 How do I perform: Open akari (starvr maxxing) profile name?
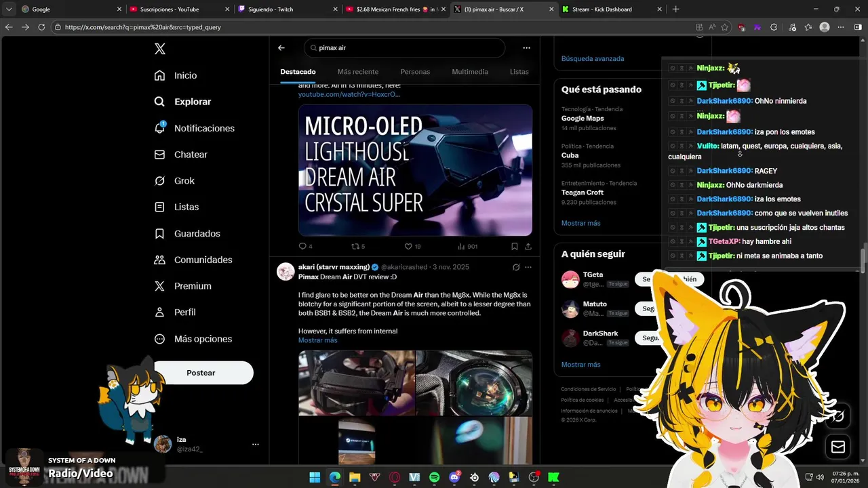pos(334,267)
